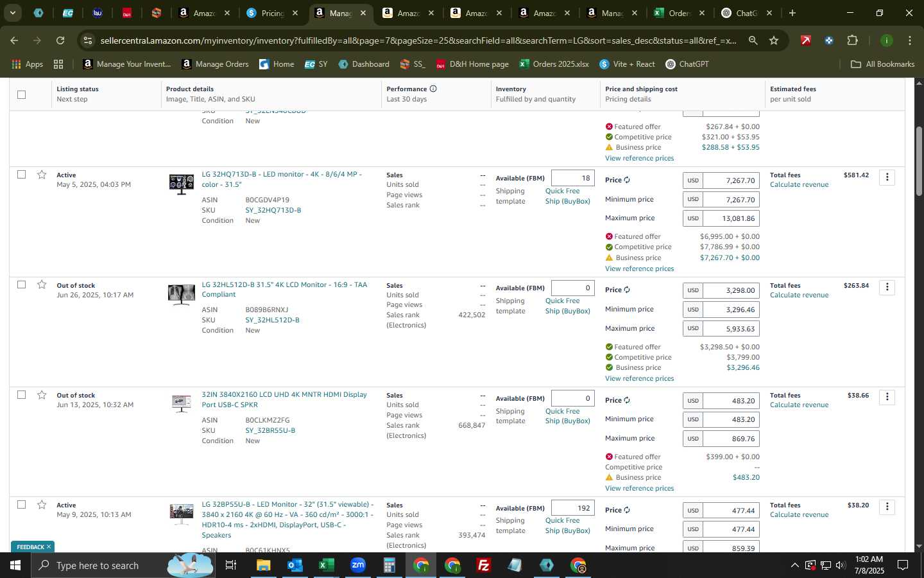Viewport: 924px width, 578px height.
Task: Open All Bookmarks folder
Action: (882, 64)
